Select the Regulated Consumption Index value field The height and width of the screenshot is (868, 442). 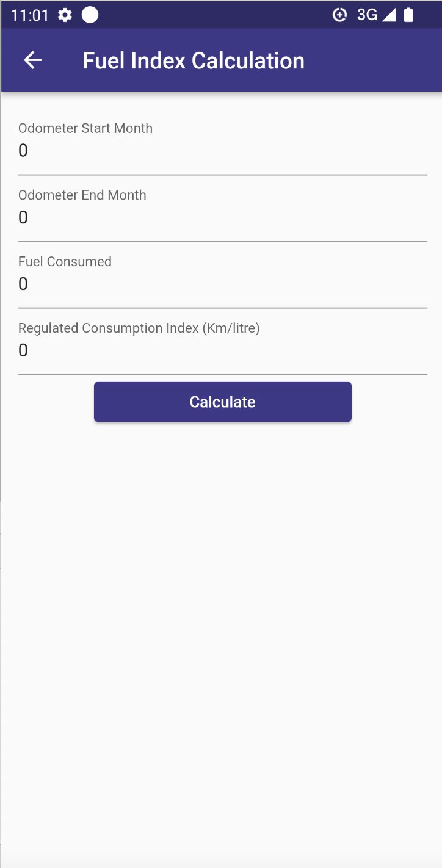click(222, 350)
